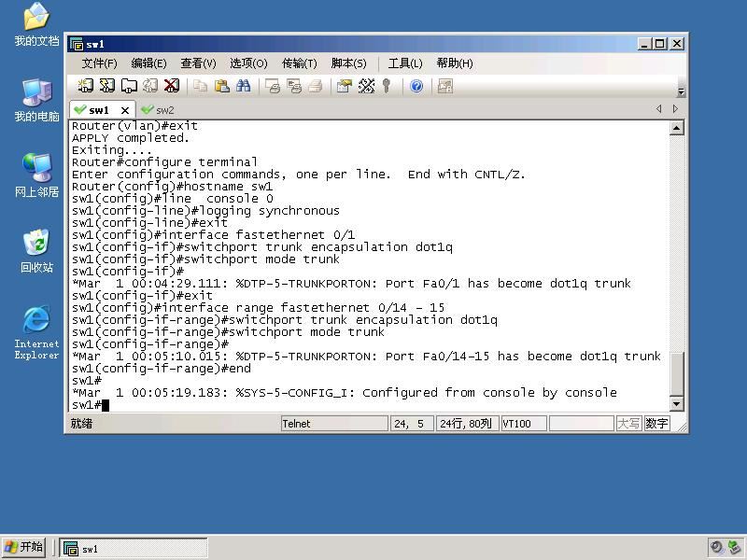Viewport: 747px width, 560px height.
Task: Click sw1 taskbar button
Action: [134, 548]
